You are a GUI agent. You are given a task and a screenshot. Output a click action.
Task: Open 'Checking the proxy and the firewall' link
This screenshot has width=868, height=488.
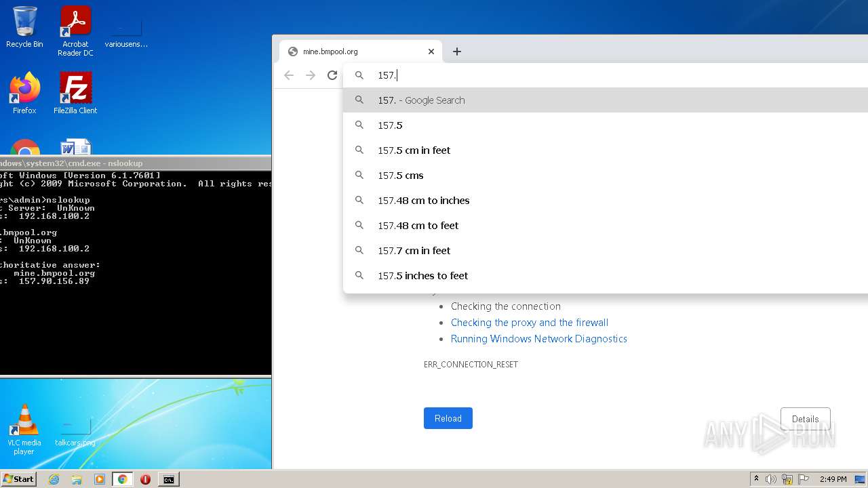coord(530,323)
